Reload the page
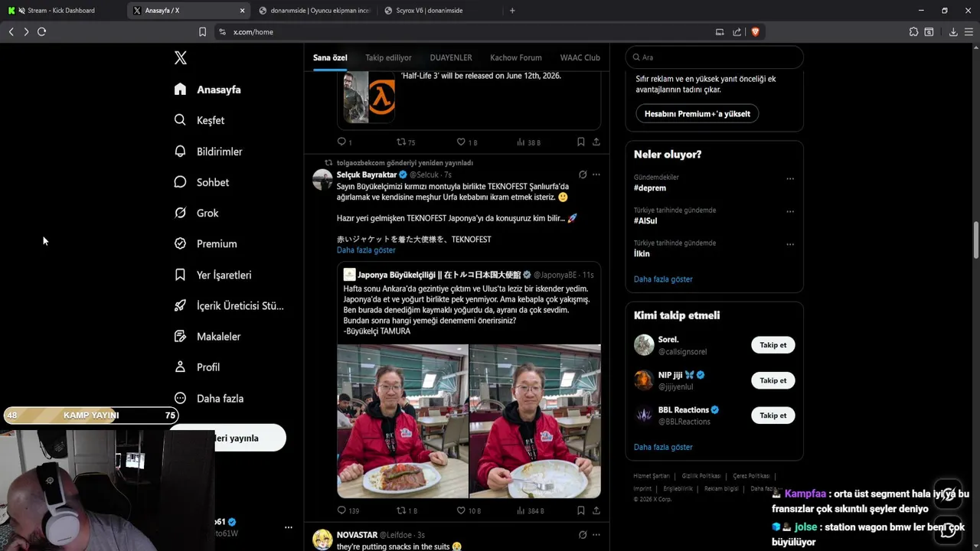980x551 pixels. 41,31
